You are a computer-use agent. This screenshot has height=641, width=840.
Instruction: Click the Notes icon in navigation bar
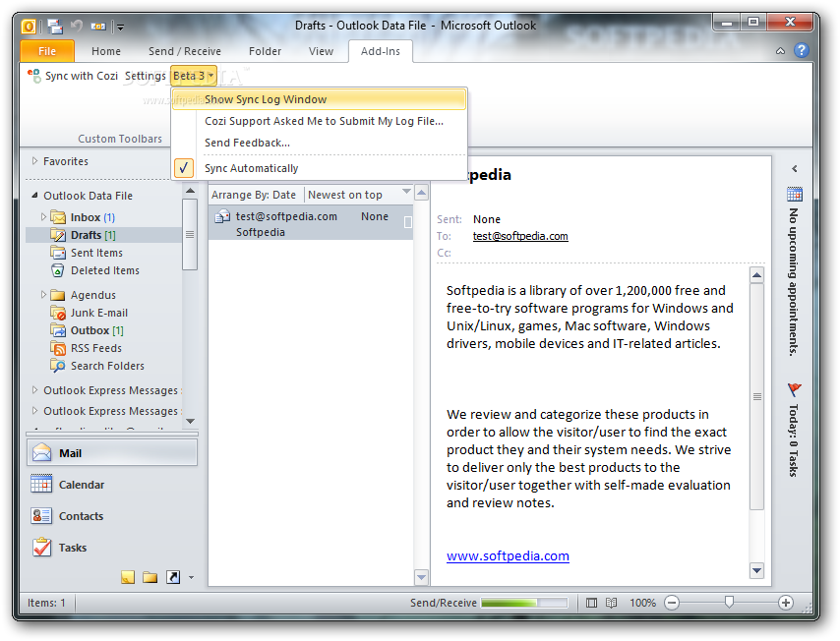pyautogui.click(x=128, y=577)
